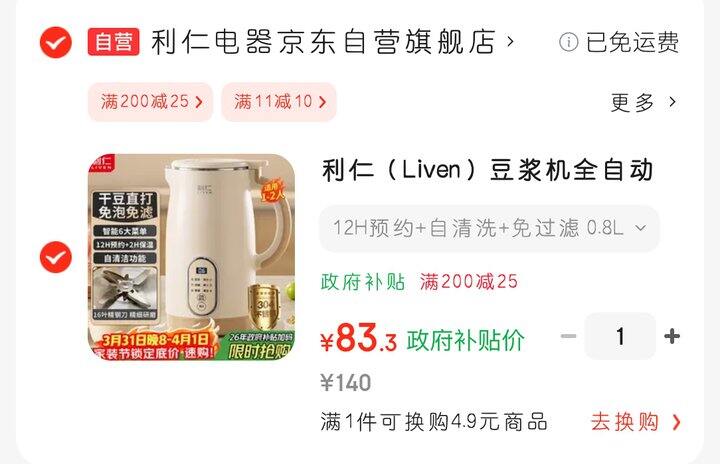Open the 满11减10 coupon tag
The width and height of the screenshot is (720, 464).
(x=279, y=102)
